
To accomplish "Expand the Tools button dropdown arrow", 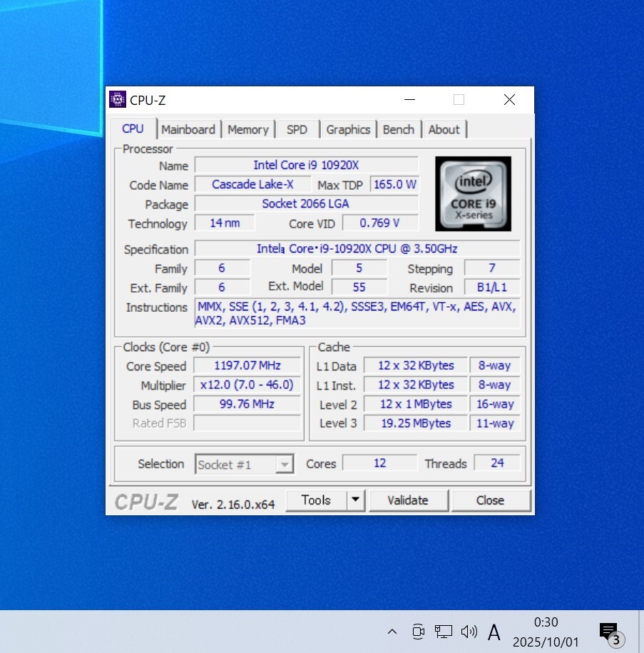I will [356, 500].
